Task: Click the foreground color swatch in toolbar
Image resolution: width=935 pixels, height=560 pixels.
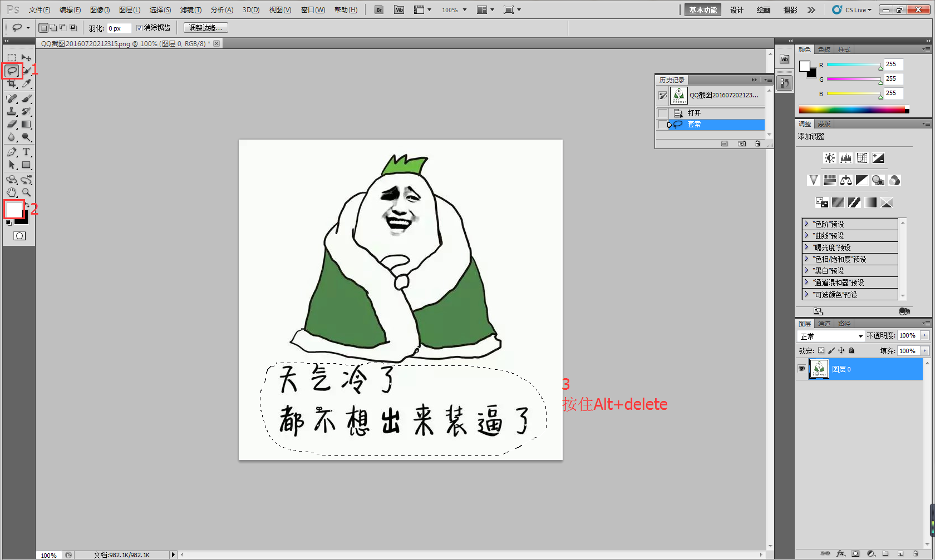Action: 13,210
